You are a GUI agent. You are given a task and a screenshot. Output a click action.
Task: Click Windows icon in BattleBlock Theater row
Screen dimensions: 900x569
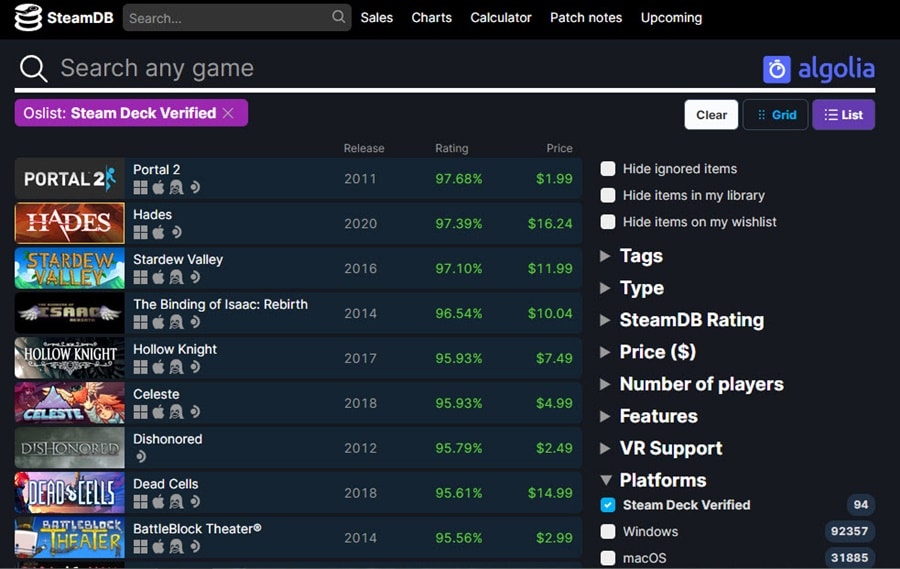[x=140, y=547]
